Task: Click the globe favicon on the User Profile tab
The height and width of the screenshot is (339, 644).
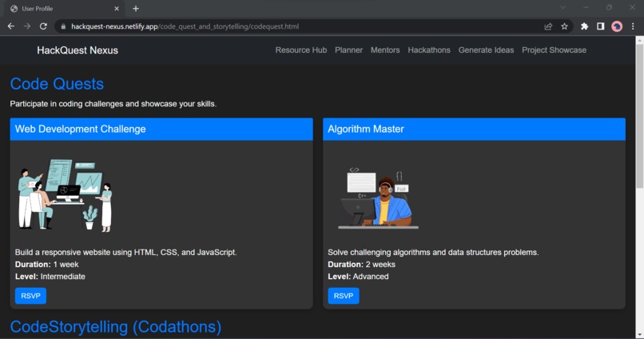Action: pos(14,9)
